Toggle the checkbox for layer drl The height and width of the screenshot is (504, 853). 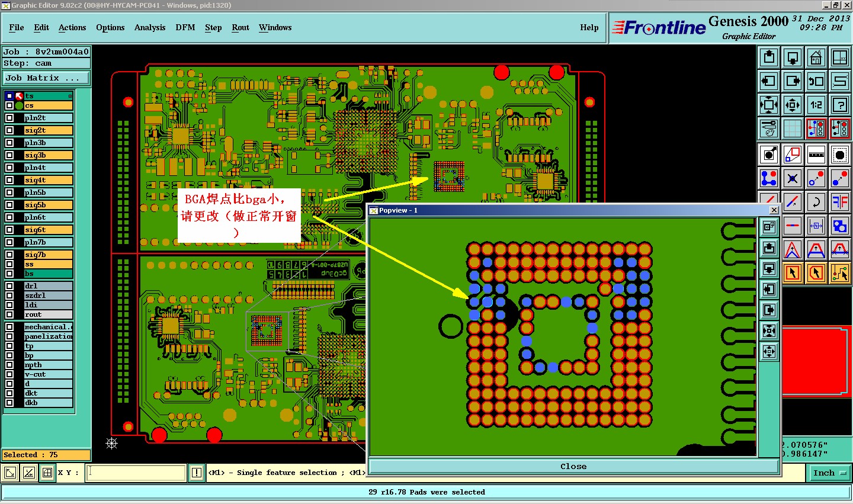coord(9,286)
